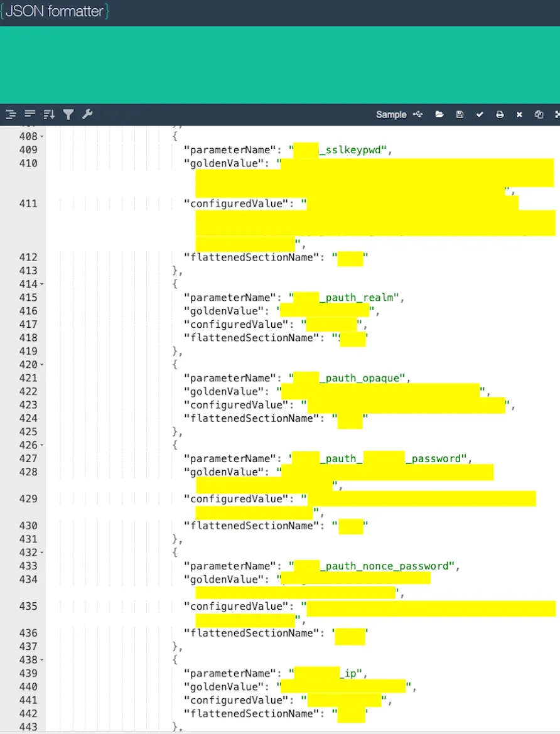Collapse the block at line 426
This screenshot has width=560, height=734.
(x=42, y=445)
